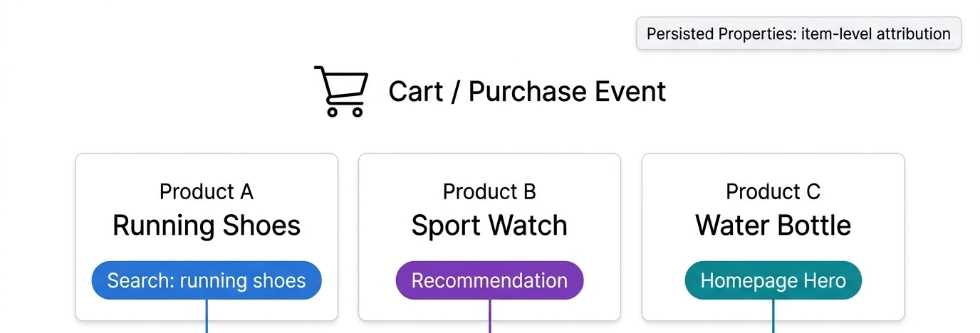Viewport: 980px width, 333px height.
Task: Click "item-level attribution" text in the badge
Action: [876, 33]
